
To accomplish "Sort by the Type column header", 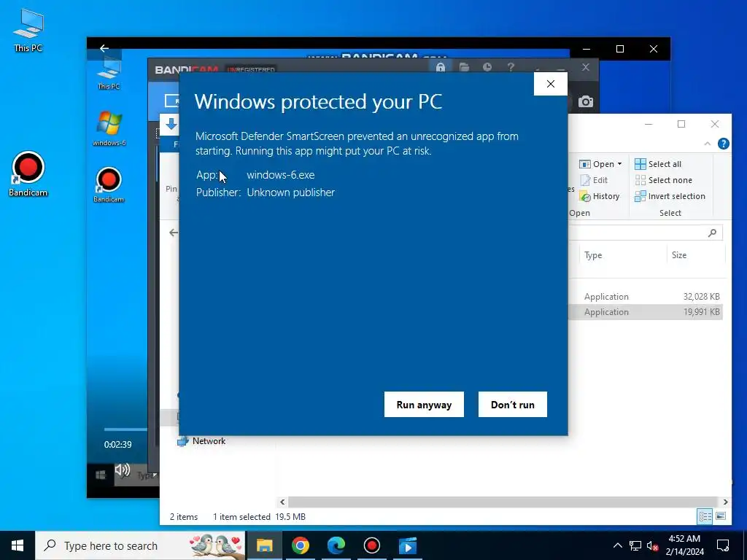I will [622, 255].
